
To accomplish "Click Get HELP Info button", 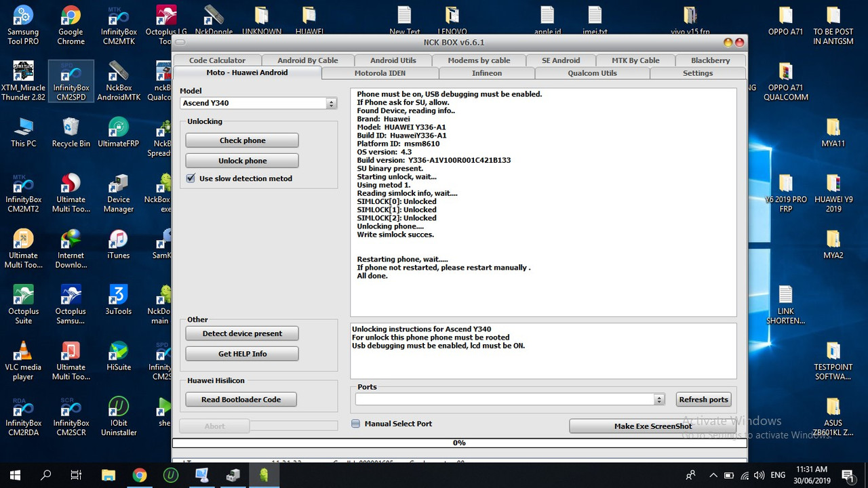I will click(242, 354).
